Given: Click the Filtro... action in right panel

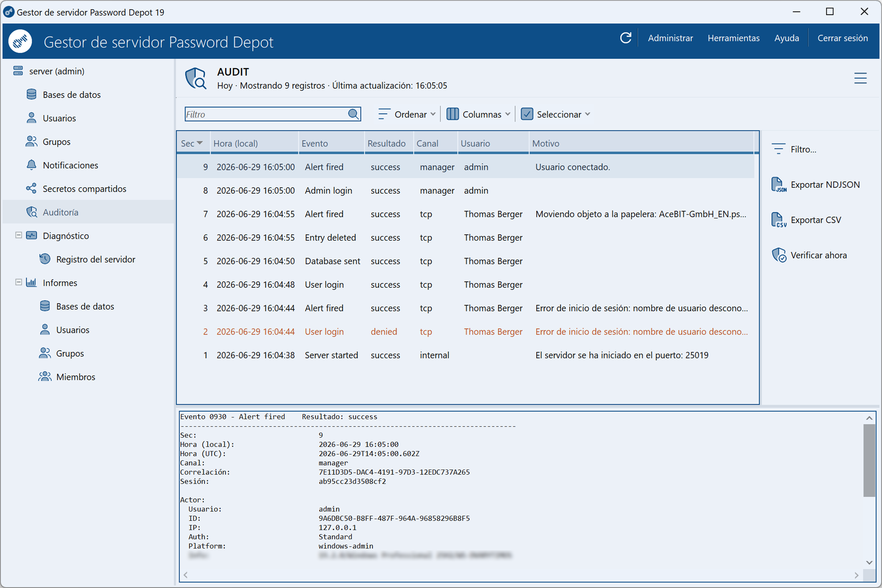Looking at the screenshot, I should (794, 149).
